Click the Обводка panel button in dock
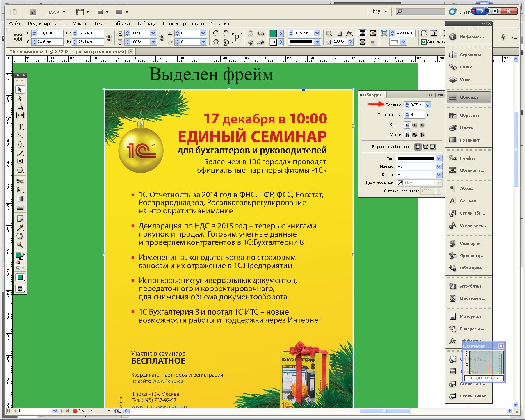The image size is (525, 420). (x=468, y=97)
